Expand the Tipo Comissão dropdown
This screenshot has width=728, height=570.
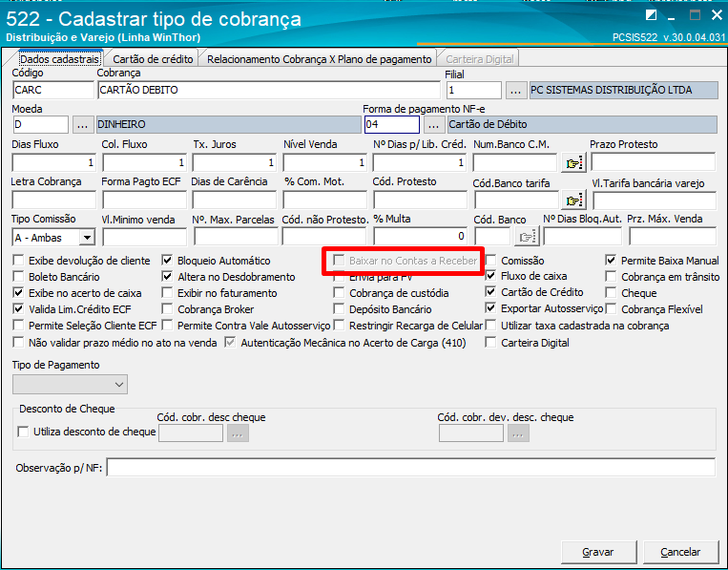click(87, 238)
